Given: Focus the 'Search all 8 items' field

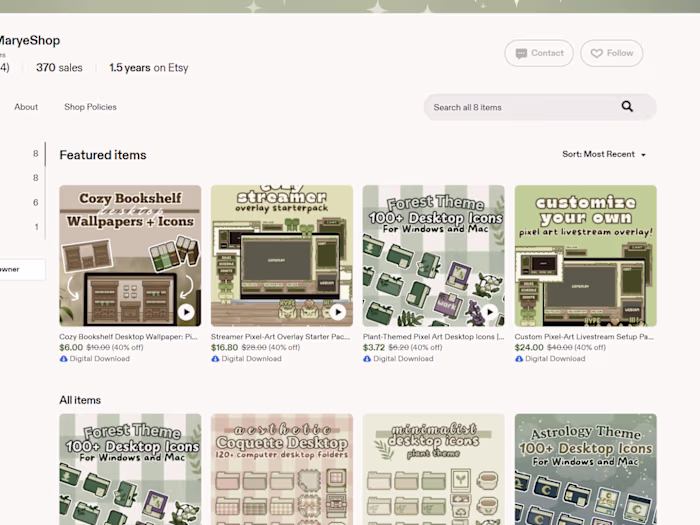Looking at the screenshot, I should [x=540, y=107].
